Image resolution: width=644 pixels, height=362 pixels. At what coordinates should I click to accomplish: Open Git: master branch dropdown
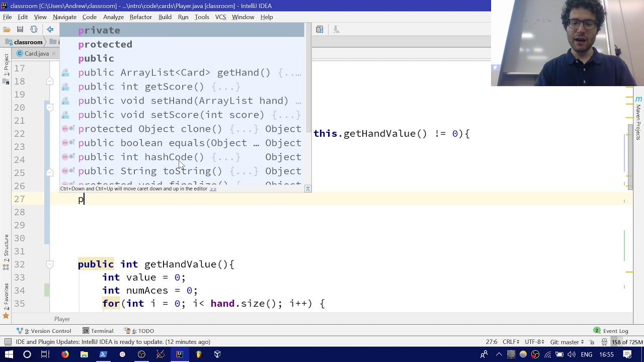[567, 342]
